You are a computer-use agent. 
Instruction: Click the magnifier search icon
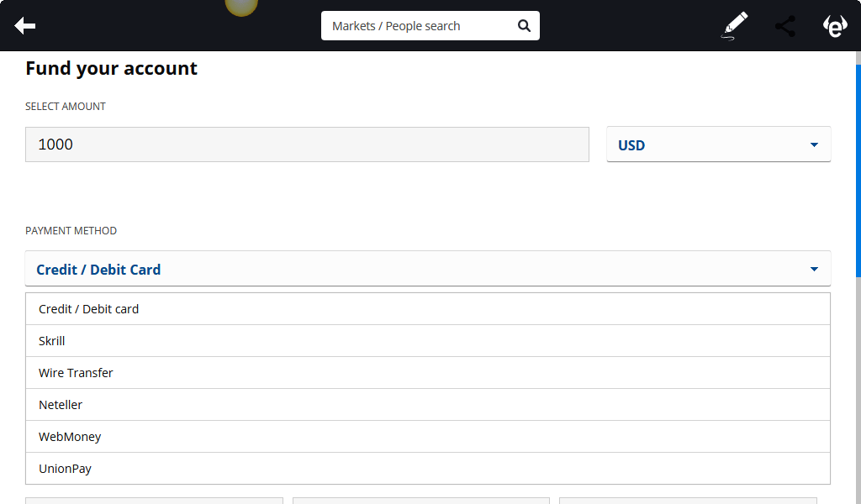click(524, 26)
